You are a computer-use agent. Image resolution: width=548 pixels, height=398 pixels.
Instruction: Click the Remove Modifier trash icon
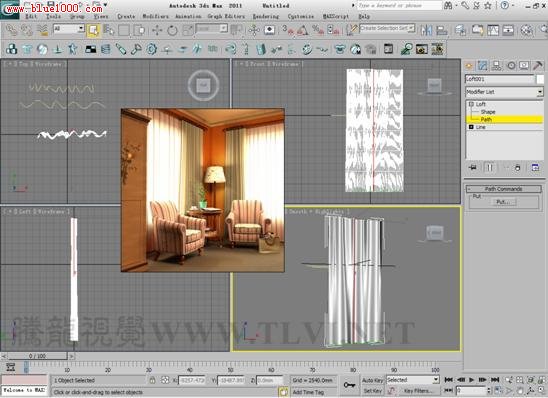click(x=518, y=167)
